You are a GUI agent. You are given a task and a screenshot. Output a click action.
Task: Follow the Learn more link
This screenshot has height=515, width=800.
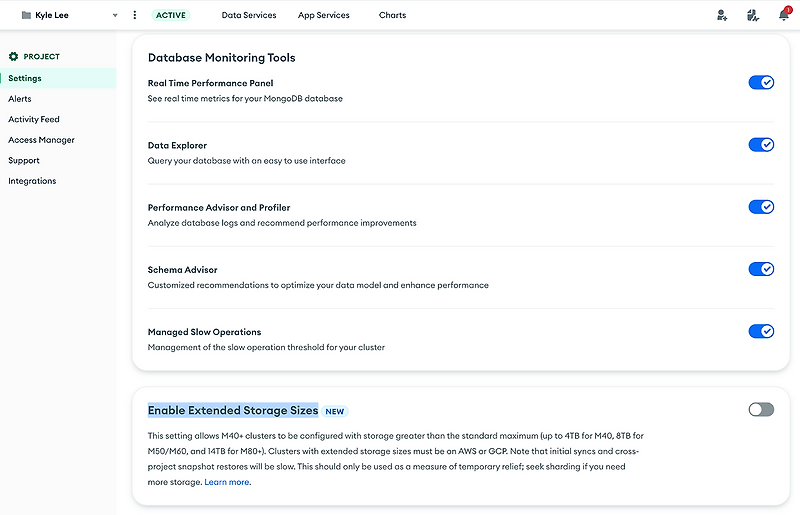click(228, 482)
